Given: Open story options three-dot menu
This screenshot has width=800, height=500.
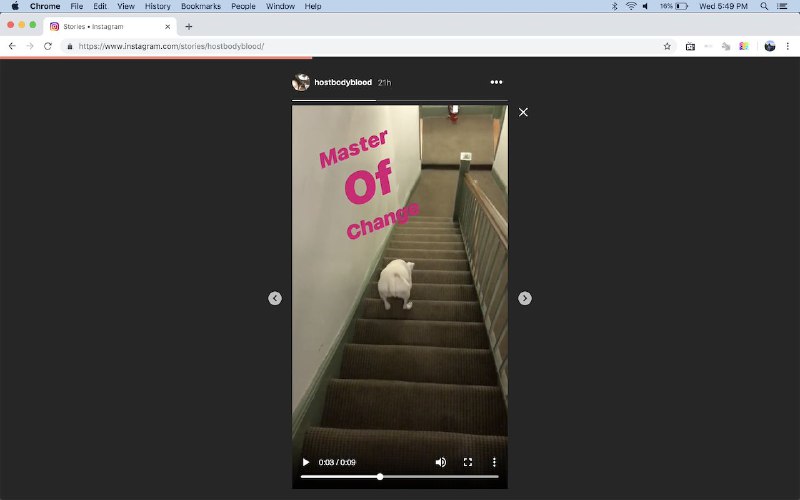Looking at the screenshot, I should click(496, 82).
